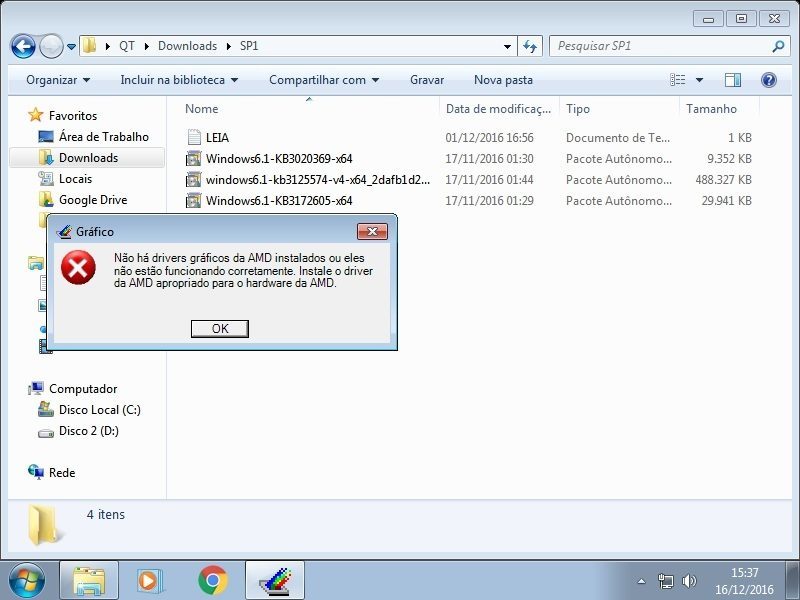The height and width of the screenshot is (600, 800).
Task: Select QT in the address breadcrumb
Action: pos(127,46)
